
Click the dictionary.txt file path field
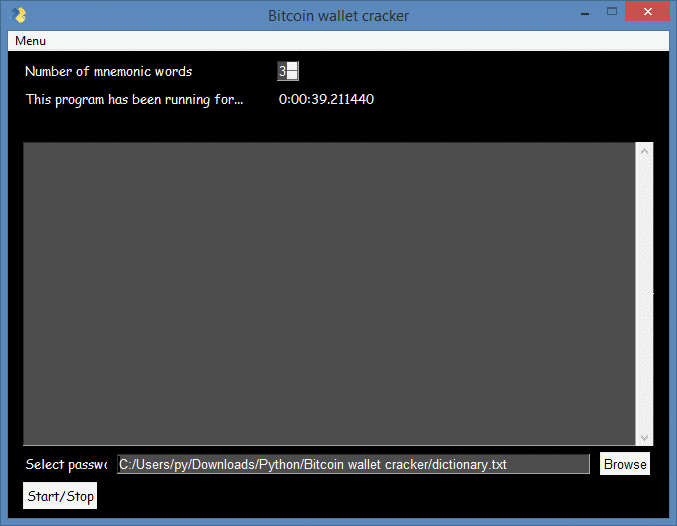pos(353,464)
